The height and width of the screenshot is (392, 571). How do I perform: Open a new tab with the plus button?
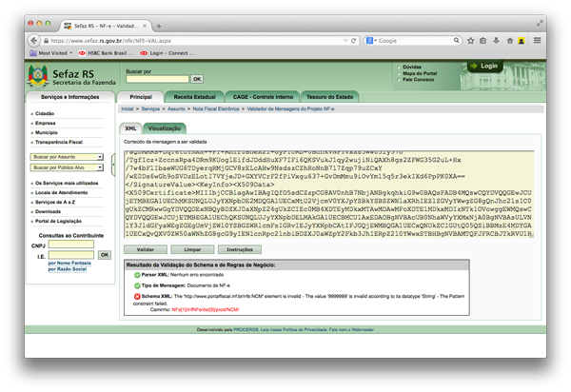tap(159, 26)
